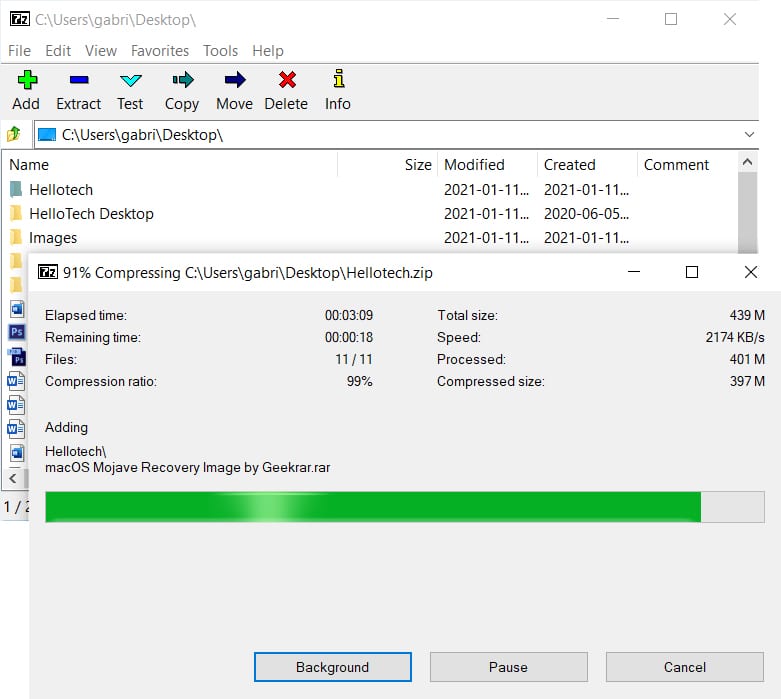The width and height of the screenshot is (781, 699).
Task: Click the Files count 11 / 11
Action: (354, 359)
